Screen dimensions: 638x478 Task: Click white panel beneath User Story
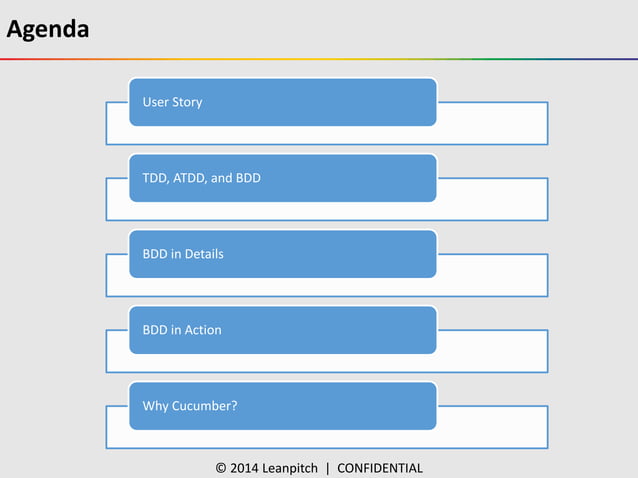[490, 125]
